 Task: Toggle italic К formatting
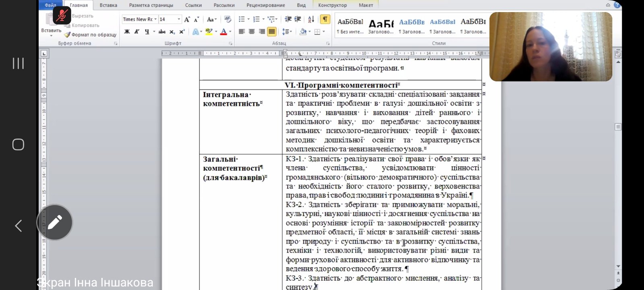click(137, 31)
